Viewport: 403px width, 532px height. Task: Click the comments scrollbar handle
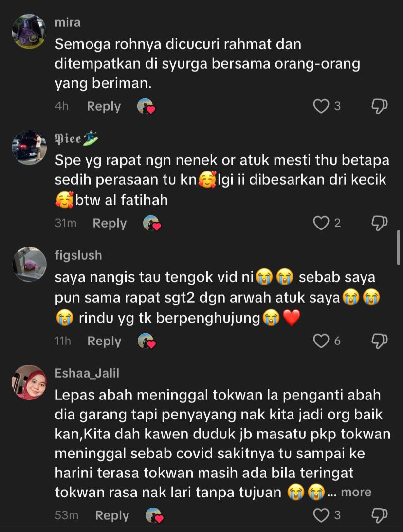tap(399, 247)
